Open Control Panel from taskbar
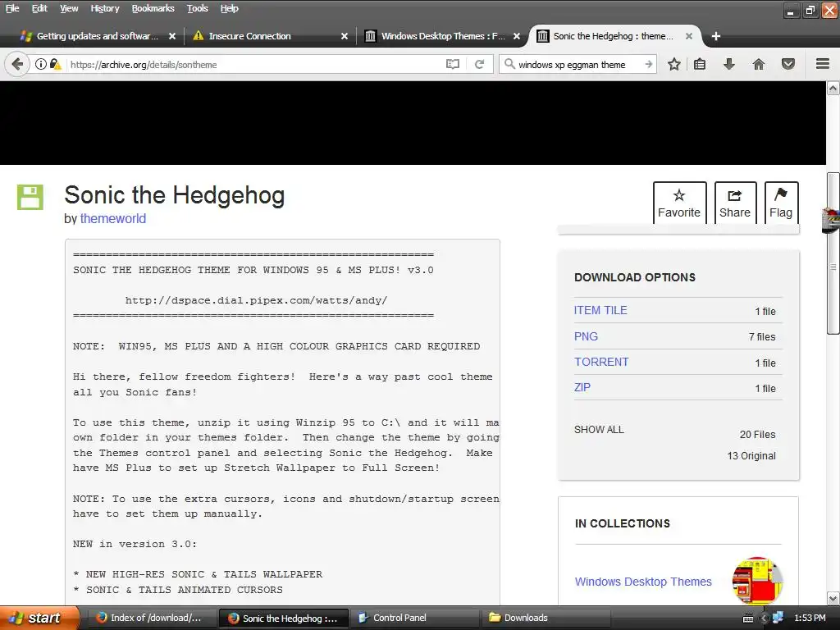The image size is (840, 630). click(x=415, y=618)
